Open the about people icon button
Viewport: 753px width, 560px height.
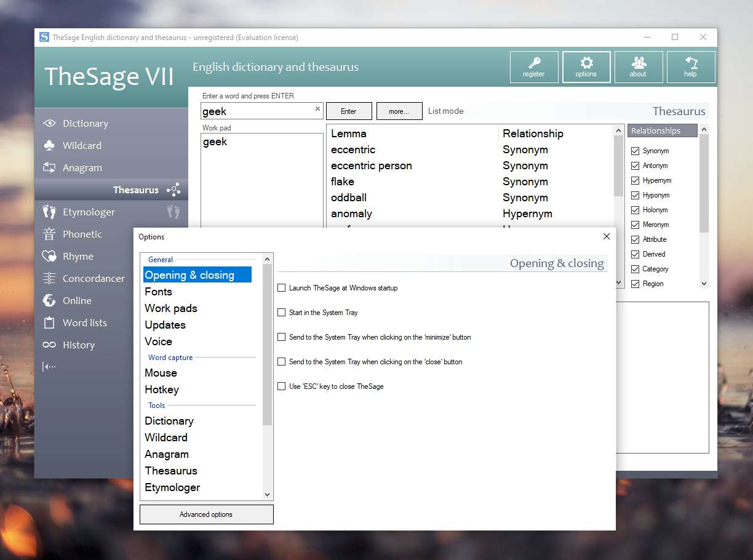click(x=639, y=67)
